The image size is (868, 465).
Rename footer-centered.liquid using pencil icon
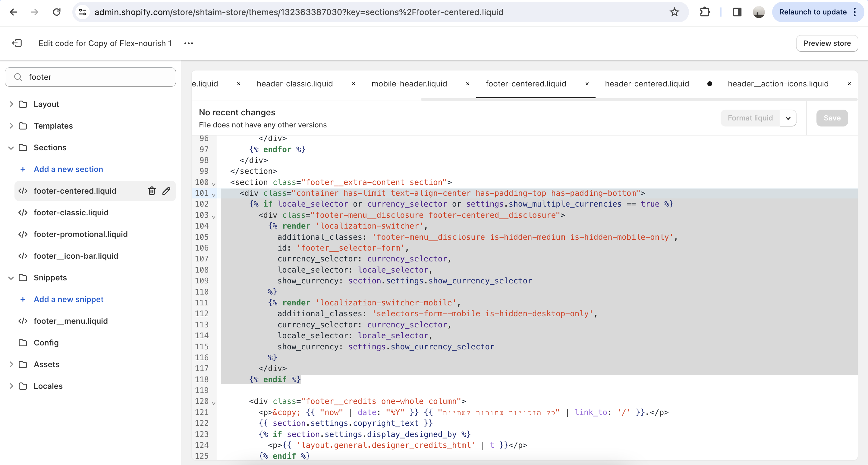tap(166, 191)
